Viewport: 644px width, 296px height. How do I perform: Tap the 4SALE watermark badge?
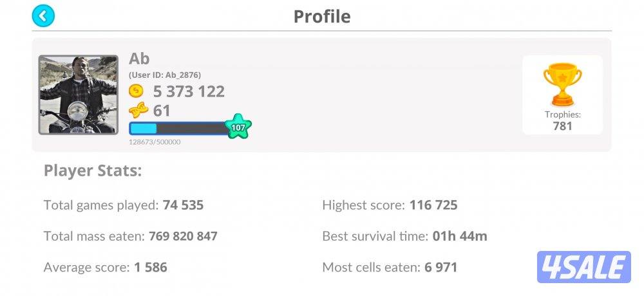tap(583, 267)
